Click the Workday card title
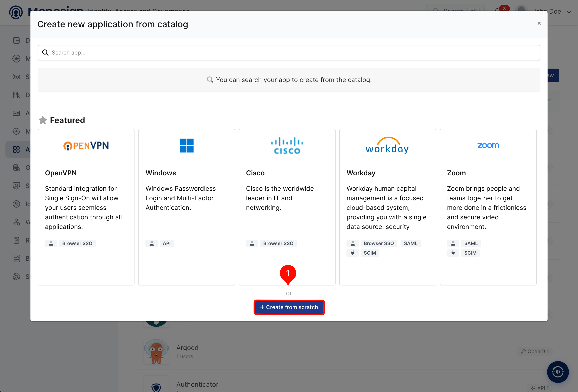The height and width of the screenshot is (392, 578). click(361, 173)
